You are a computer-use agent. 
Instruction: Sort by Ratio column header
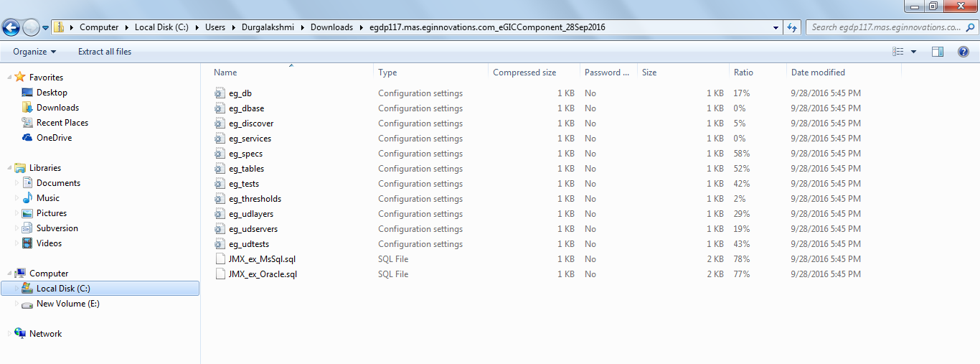coord(743,73)
